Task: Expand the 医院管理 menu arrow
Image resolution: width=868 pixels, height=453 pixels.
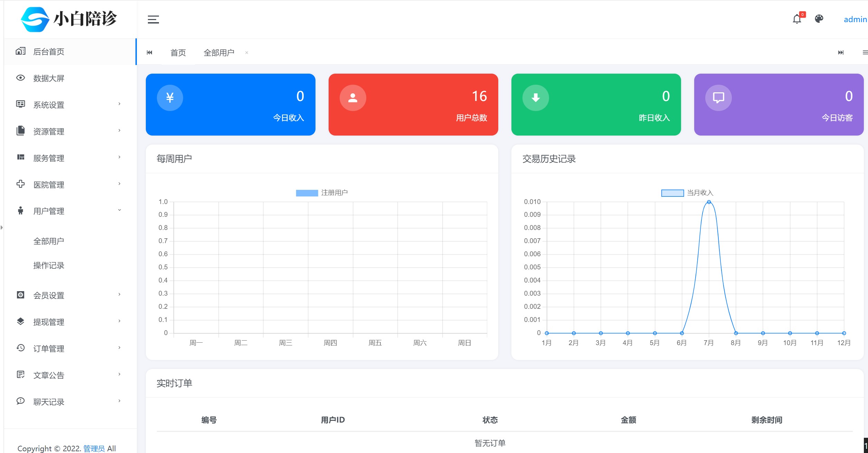Action: pyautogui.click(x=120, y=184)
